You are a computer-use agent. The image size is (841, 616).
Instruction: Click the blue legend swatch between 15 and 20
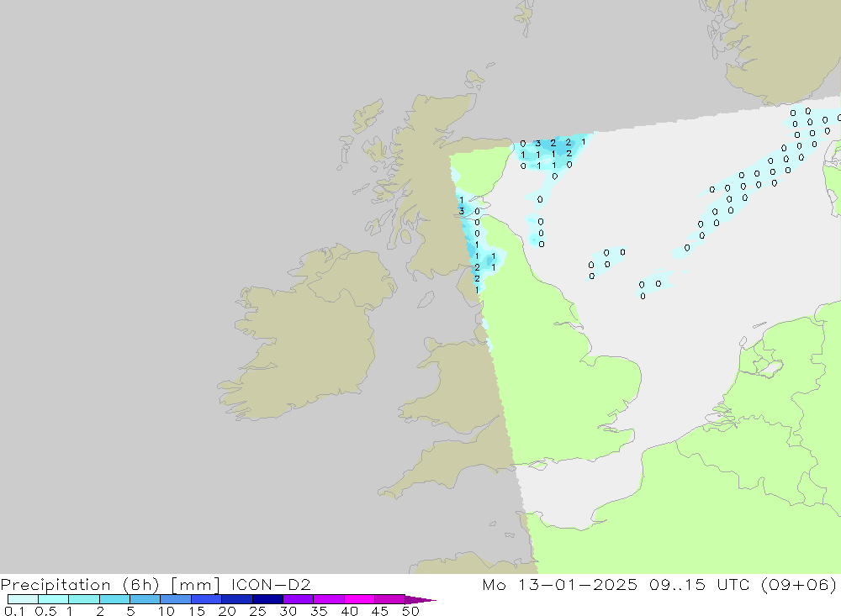pyautogui.click(x=206, y=599)
